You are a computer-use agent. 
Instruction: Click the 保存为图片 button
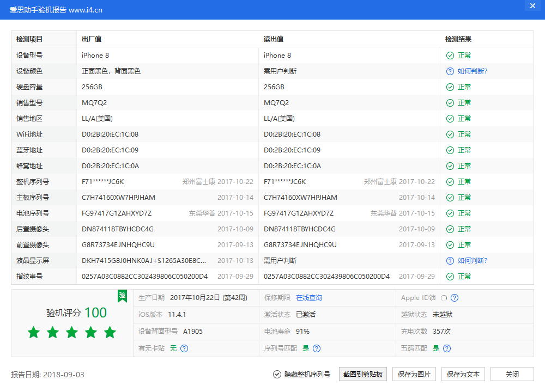tap(414, 375)
